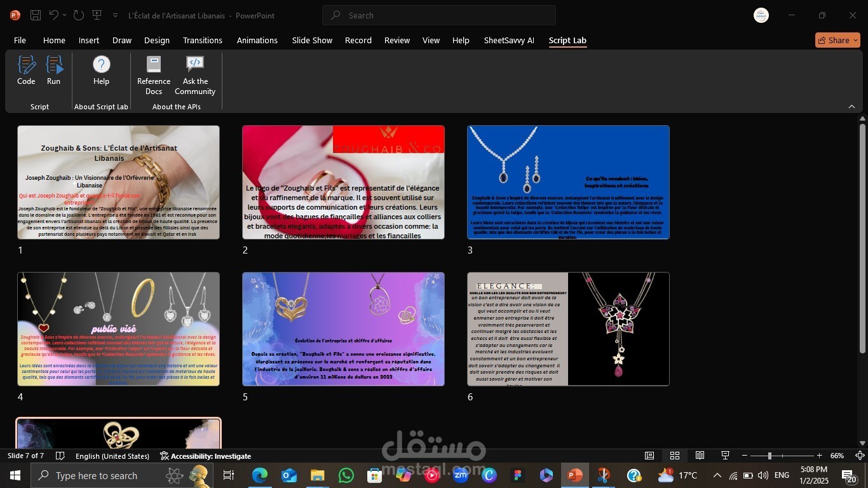This screenshot has height=488, width=868.
Task: Open the Script Lab Code editor
Action: (26, 70)
